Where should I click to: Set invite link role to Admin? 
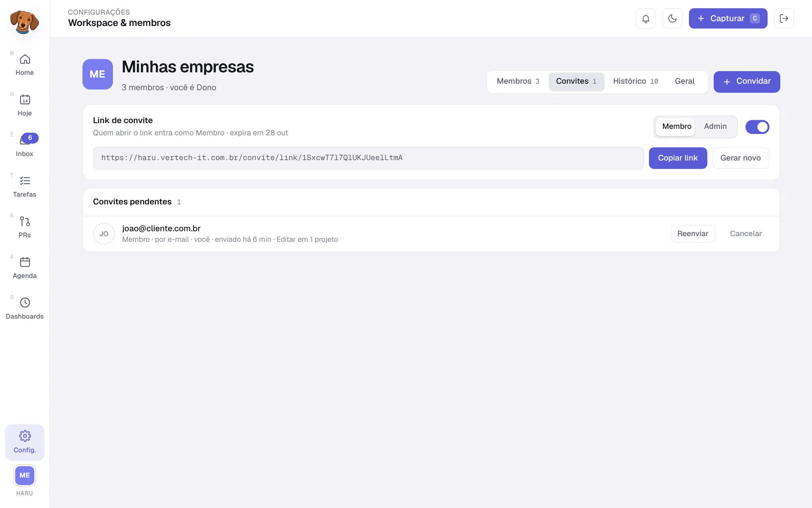[715, 126]
